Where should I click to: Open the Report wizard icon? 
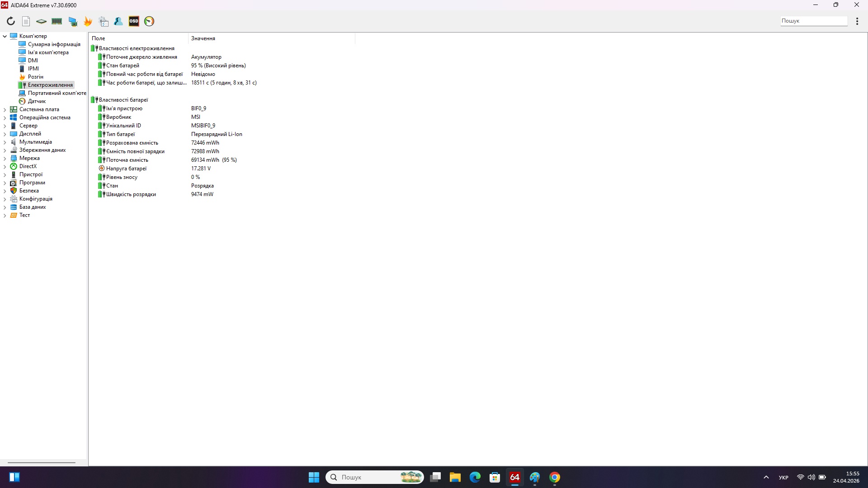pos(26,21)
